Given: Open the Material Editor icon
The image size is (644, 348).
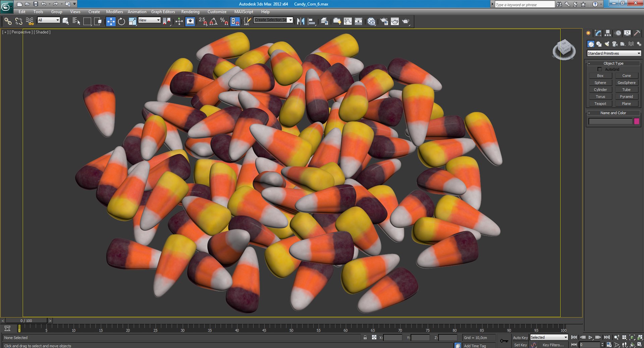Looking at the screenshot, I should (x=371, y=21).
